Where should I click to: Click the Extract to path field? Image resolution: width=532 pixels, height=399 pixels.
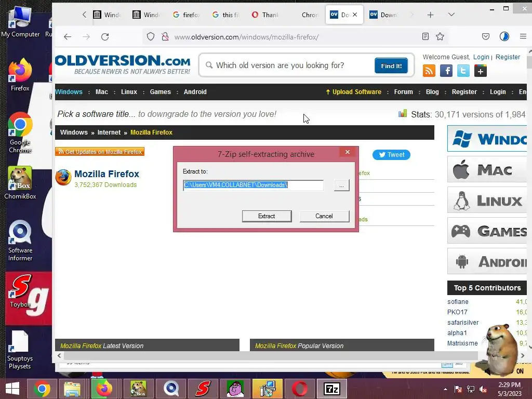253,185
